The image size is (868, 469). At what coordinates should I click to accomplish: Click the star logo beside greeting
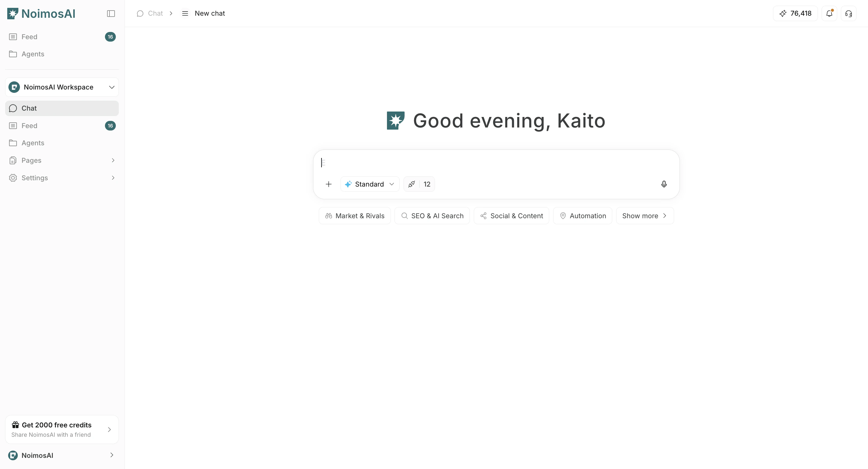click(x=396, y=121)
